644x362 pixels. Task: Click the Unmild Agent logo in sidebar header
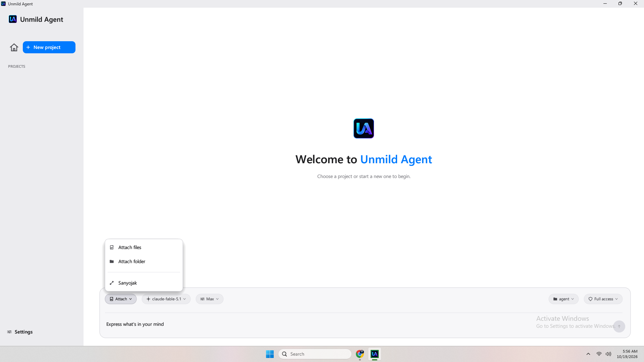pos(13,19)
